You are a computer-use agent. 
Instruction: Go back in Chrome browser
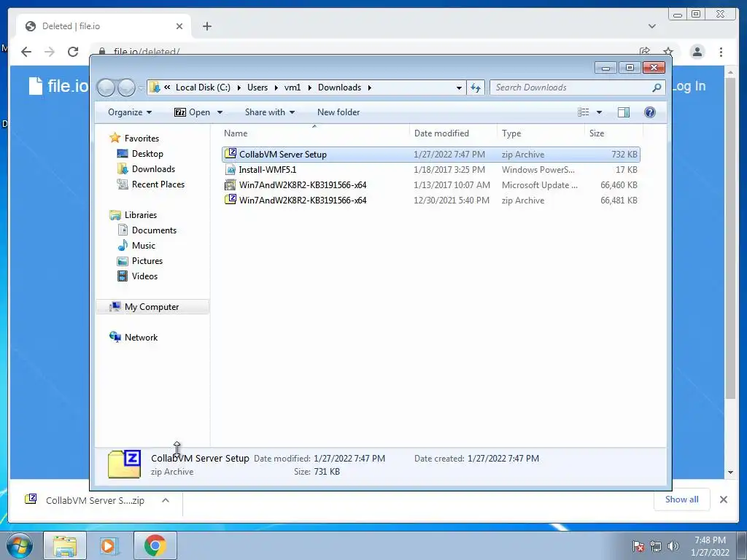coord(26,52)
